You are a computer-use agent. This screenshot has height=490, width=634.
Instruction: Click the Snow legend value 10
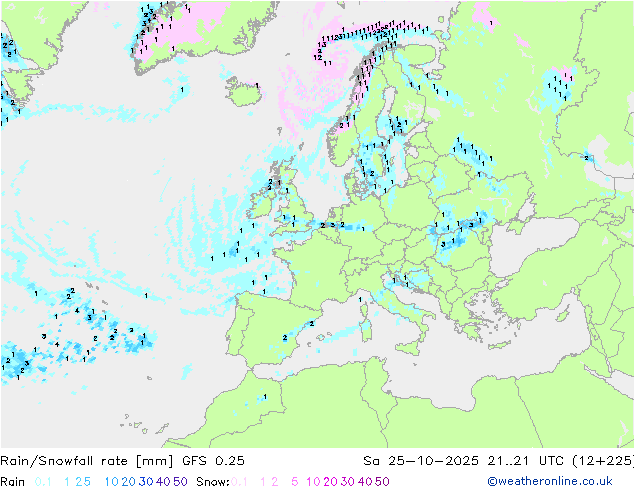(313, 482)
